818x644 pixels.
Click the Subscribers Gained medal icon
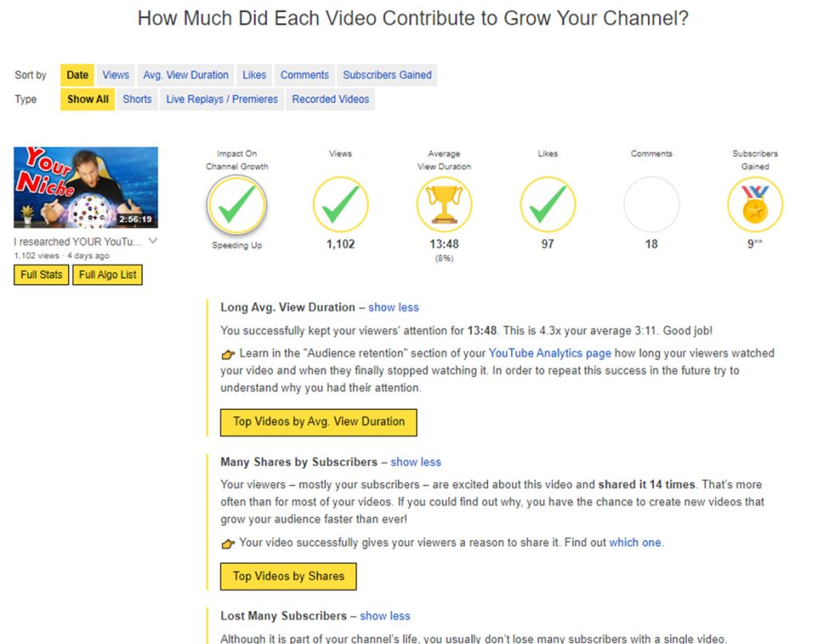(x=755, y=205)
